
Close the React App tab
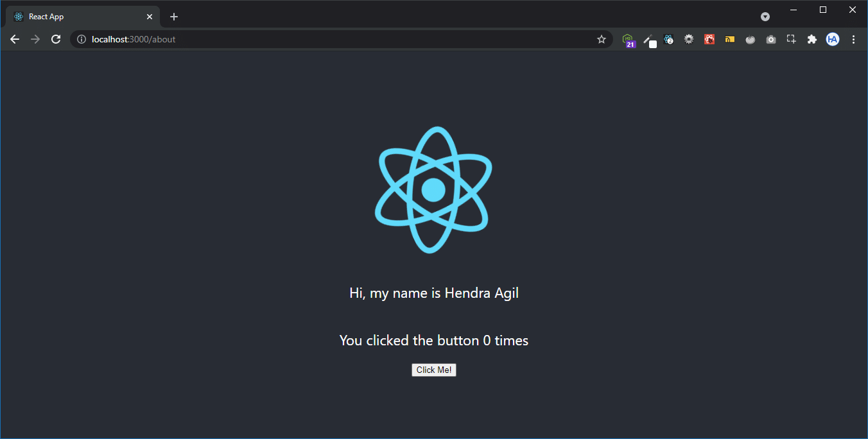[x=150, y=17]
